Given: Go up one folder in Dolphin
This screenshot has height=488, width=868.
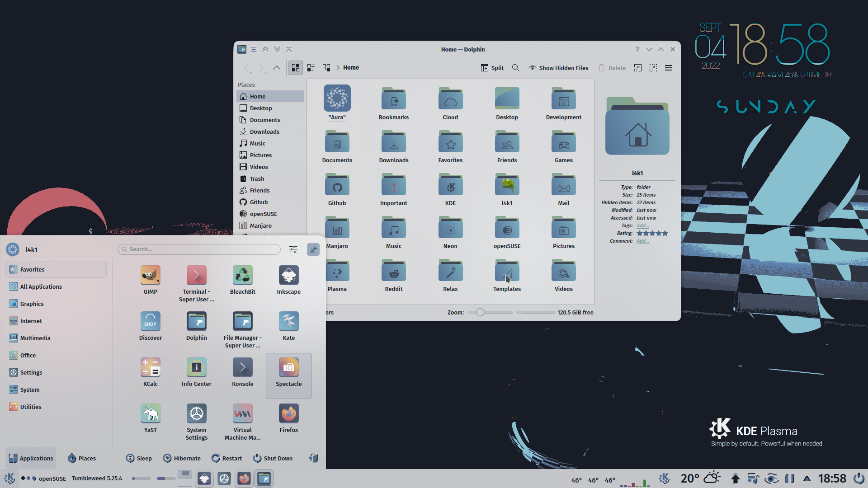Looking at the screenshot, I should 277,68.
